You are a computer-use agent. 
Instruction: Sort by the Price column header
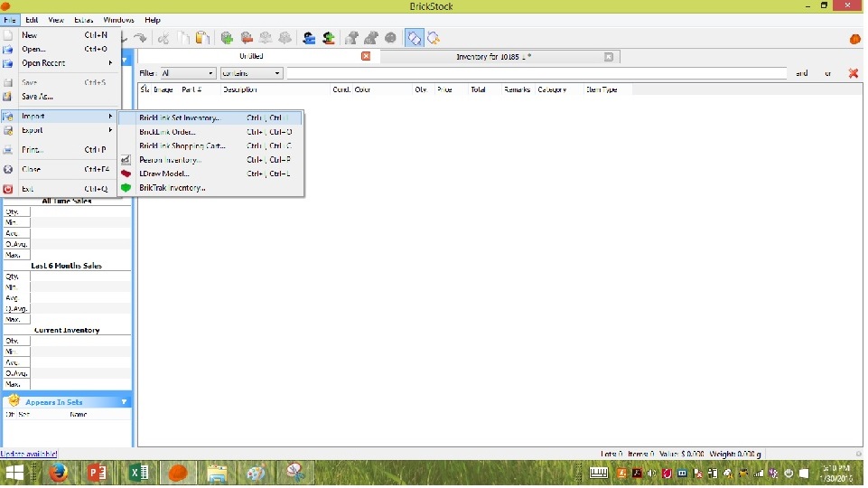[451, 89]
